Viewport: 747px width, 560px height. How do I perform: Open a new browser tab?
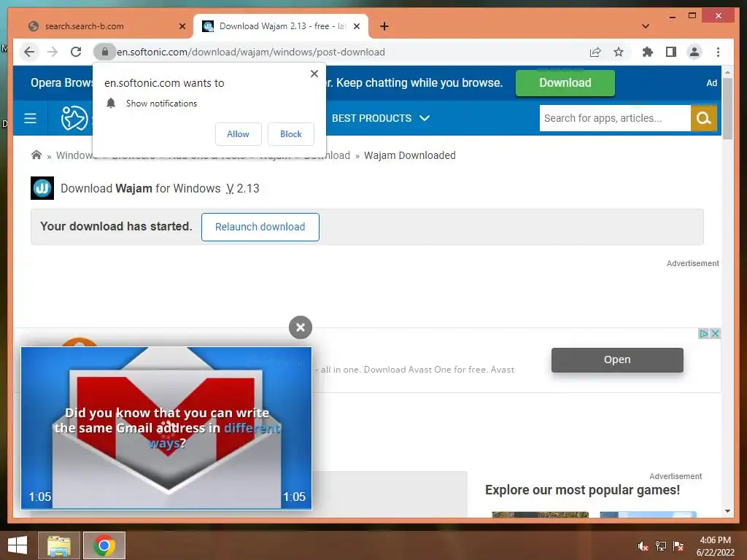[384, 26]
